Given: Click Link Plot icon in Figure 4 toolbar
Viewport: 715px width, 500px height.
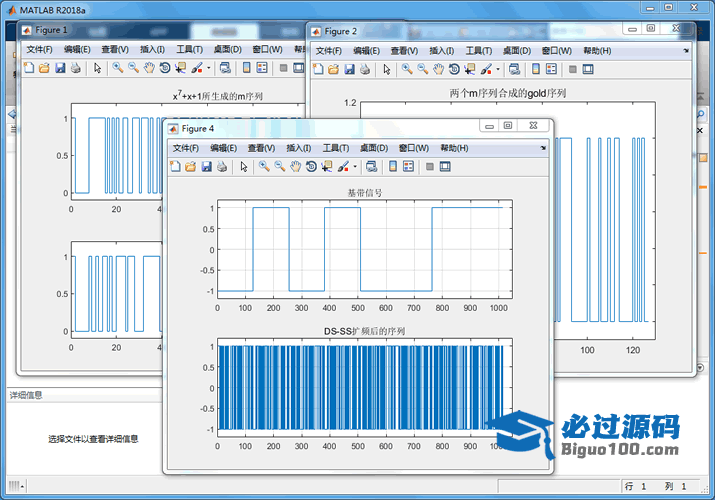Looking at the screenshot, I should pos(371,167).
